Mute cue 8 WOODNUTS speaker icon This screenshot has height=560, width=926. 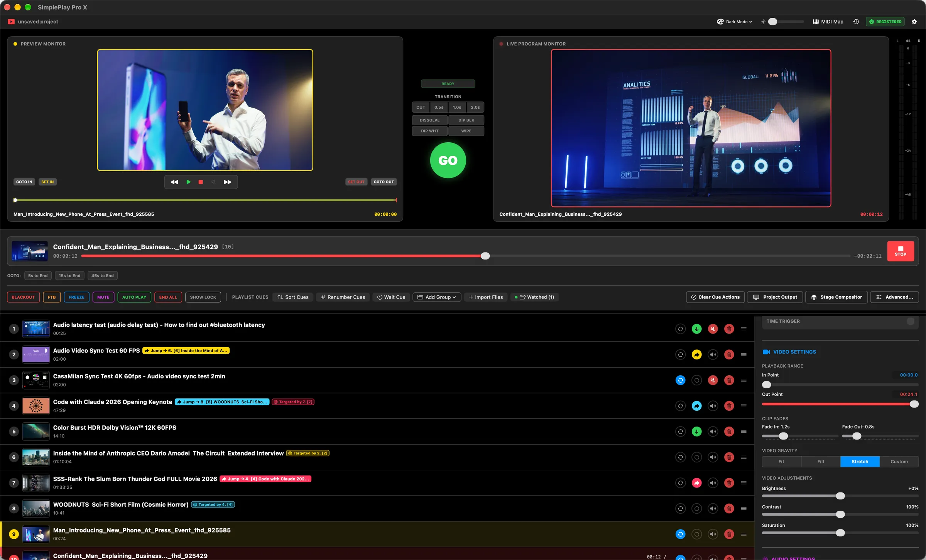(x=713, y=509)
